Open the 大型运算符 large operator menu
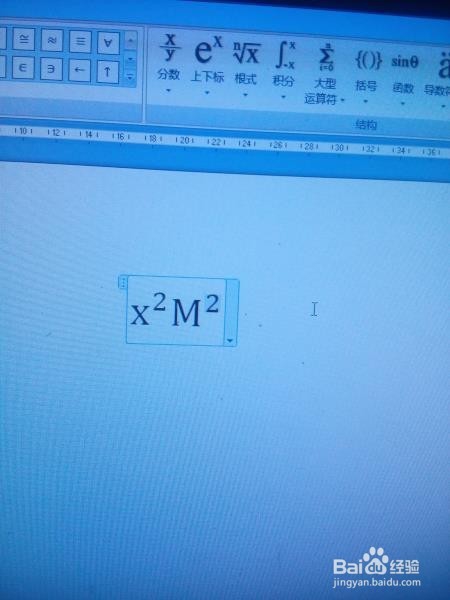Image resolution: width=450 pixels, height=600 pixels. coord(325,74)
